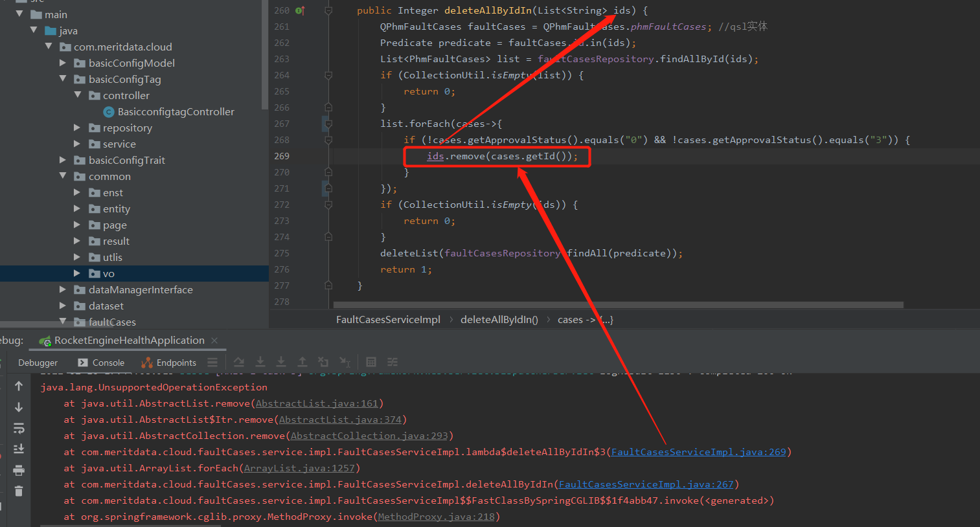
Task: Collapse the if-block fold marker on line 268
Action: (328, 140)
